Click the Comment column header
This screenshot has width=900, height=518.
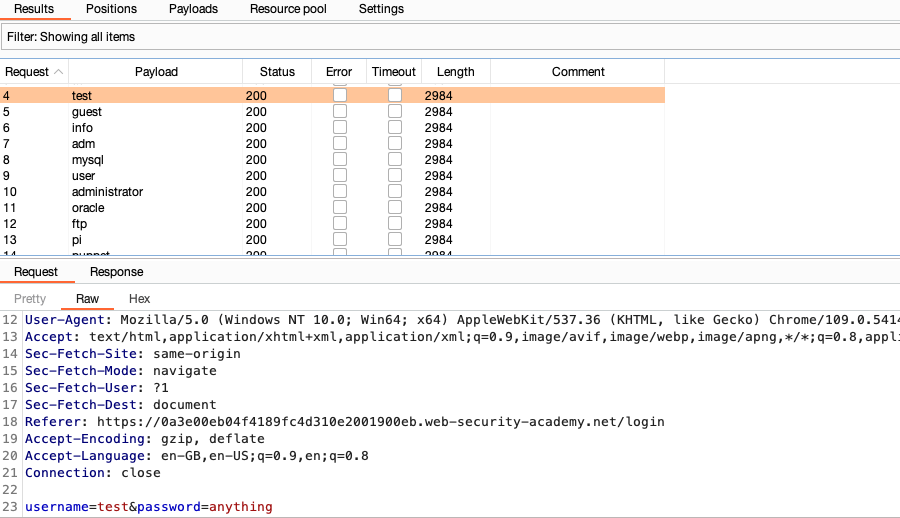coord(578,72)
